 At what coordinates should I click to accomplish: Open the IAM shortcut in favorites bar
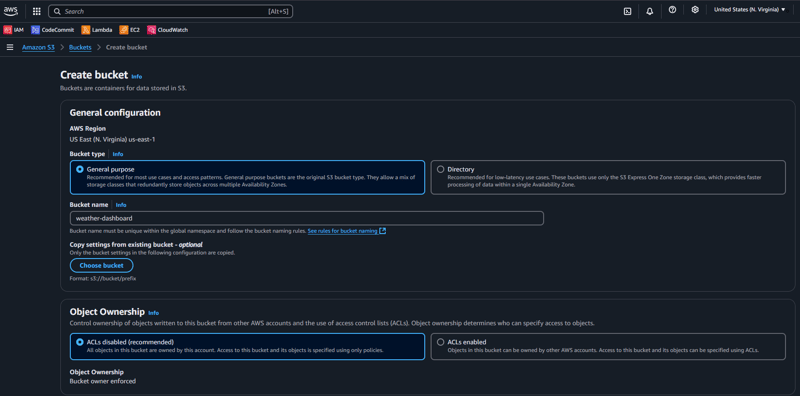[x=14, y=30]
